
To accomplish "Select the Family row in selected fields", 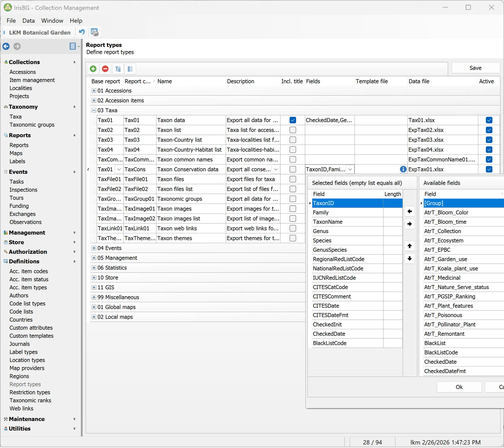I will pyautogui.click(x=357, y=213).
